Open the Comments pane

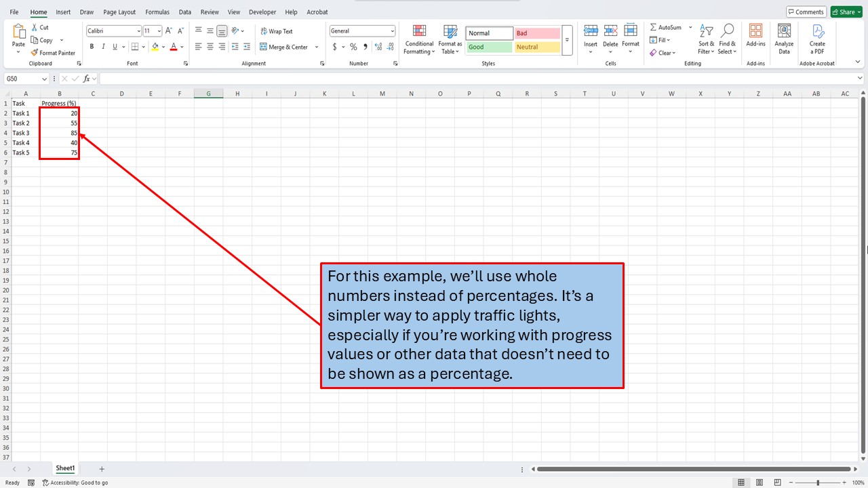pyautogui.click(x=806, y=12)
